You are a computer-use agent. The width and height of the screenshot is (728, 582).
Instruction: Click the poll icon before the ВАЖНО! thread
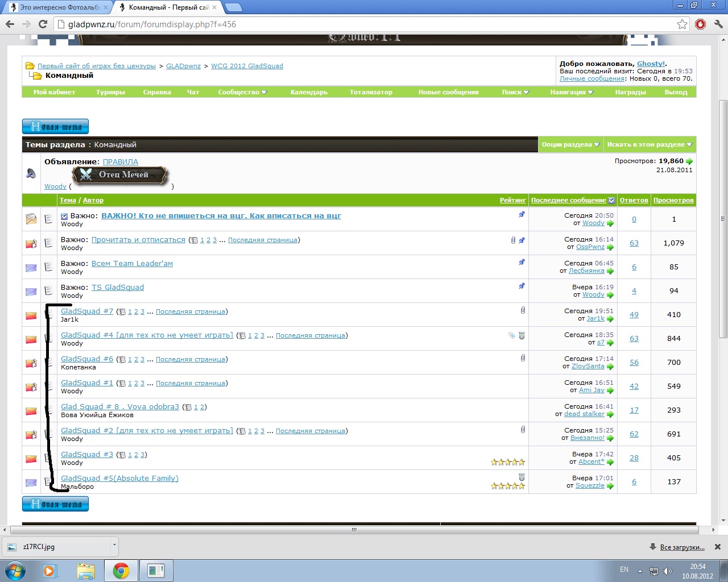click(x=64, y=216)
